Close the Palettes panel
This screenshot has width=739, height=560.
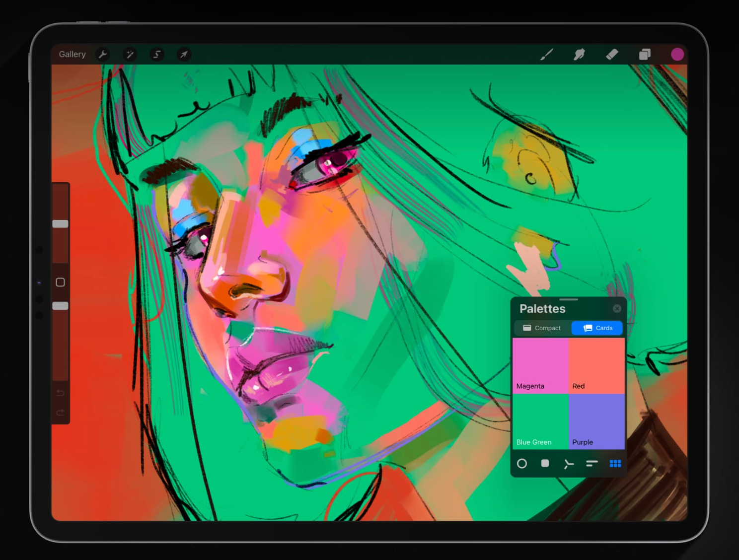(617, 309)
